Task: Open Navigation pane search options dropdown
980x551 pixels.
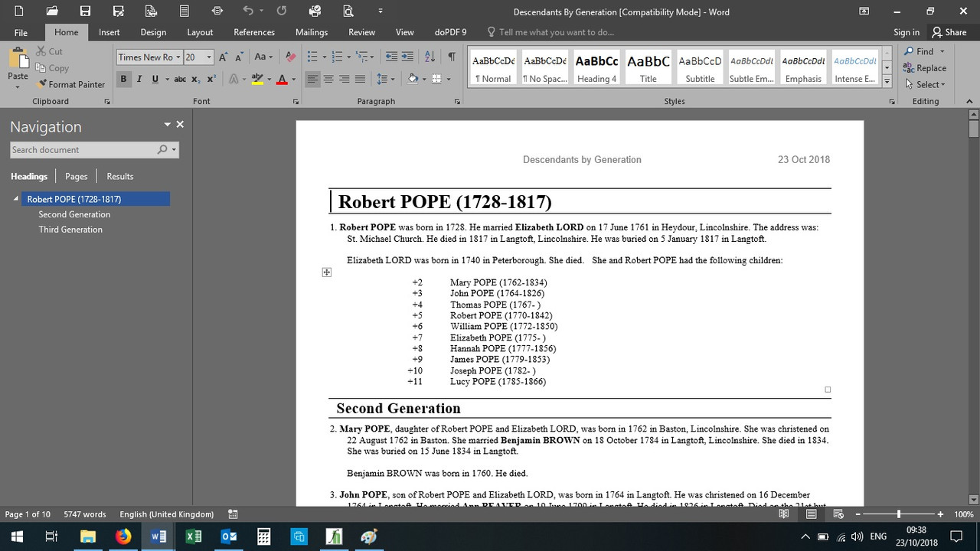Action: (x=174, y=150)
